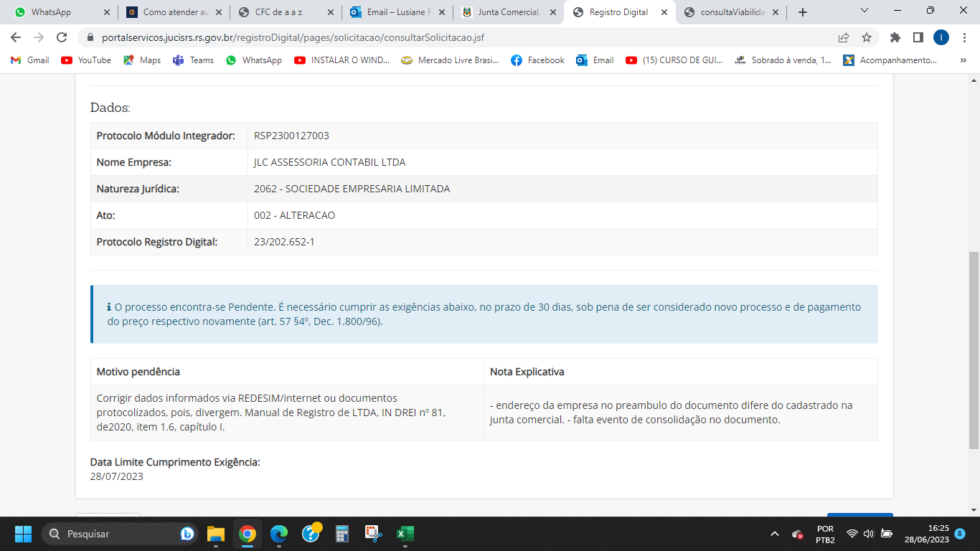
Task: Open Windows Start menu
Action: point(23,534)
